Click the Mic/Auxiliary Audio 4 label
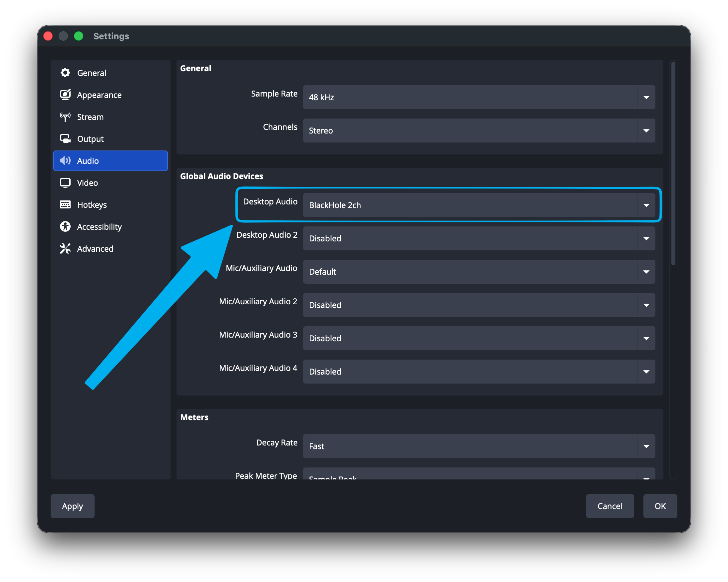Image resolution: width=728 pixels, height=582 pixels. 258,368
